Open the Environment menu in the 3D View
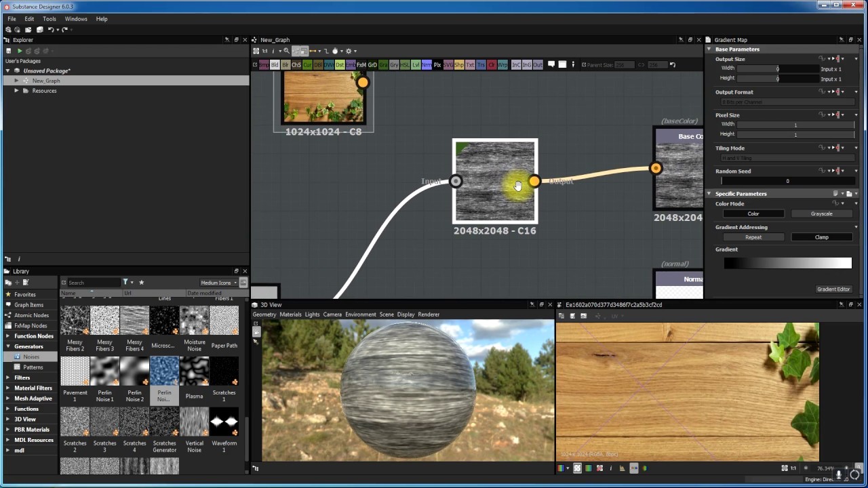This screenshot has height=488, width=868. 360,314
